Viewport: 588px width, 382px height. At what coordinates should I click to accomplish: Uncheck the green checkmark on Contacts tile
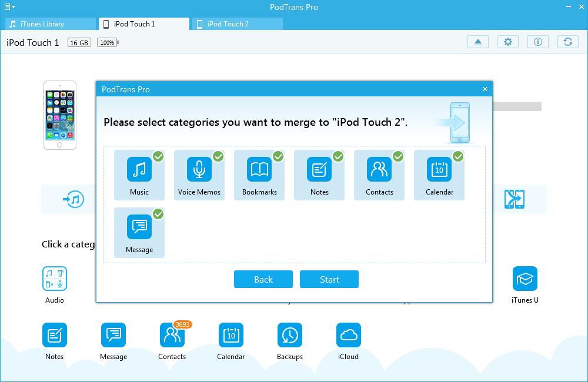click(398, 156)
